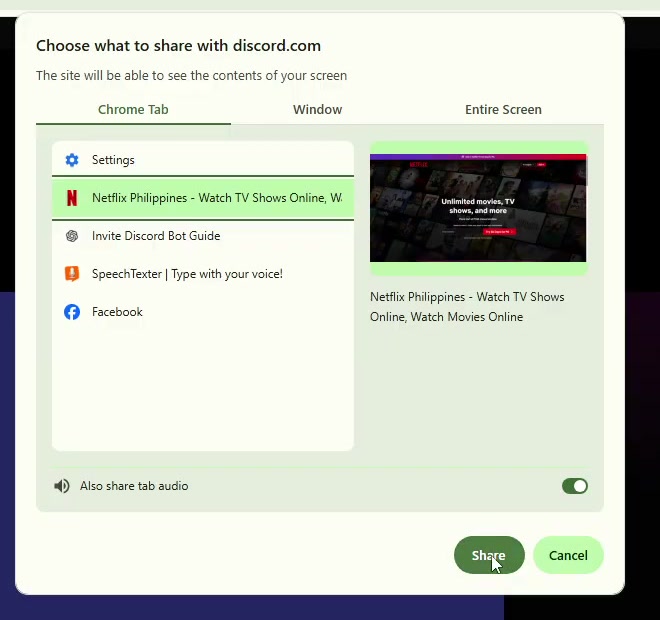Click the red Netflix N icon
The width and height of the screenshot is (660, 620).
click(x=72, y=198)
